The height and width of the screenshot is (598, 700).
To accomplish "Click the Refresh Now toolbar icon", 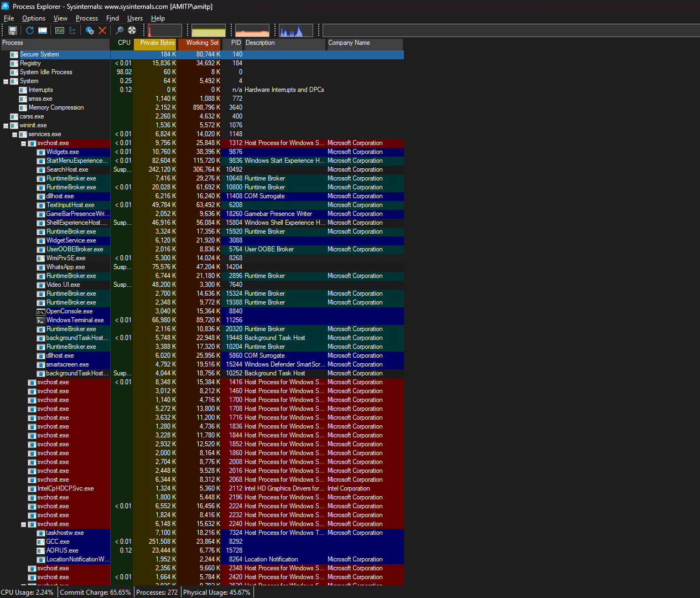I will click(30, 30).
